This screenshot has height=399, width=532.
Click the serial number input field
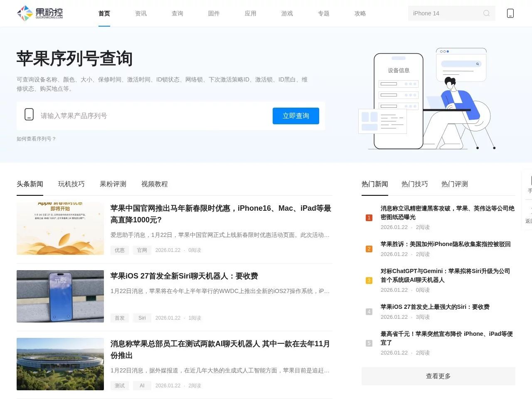125,116
